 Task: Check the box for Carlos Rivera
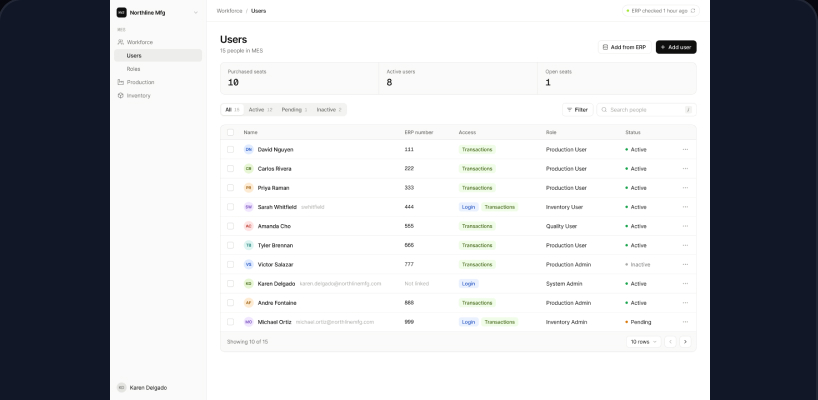(230, 169)
